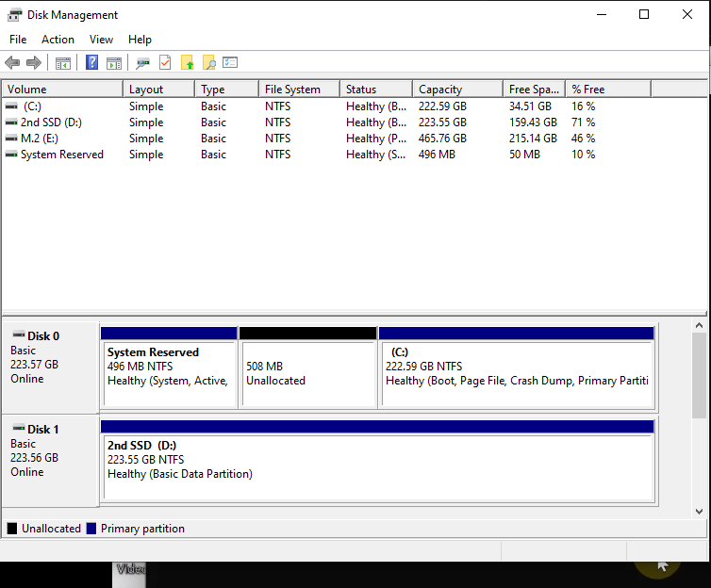Screen dimensions: 711x588
Task: Click the Back arrow toolbar icon
Action: point(12,63)
